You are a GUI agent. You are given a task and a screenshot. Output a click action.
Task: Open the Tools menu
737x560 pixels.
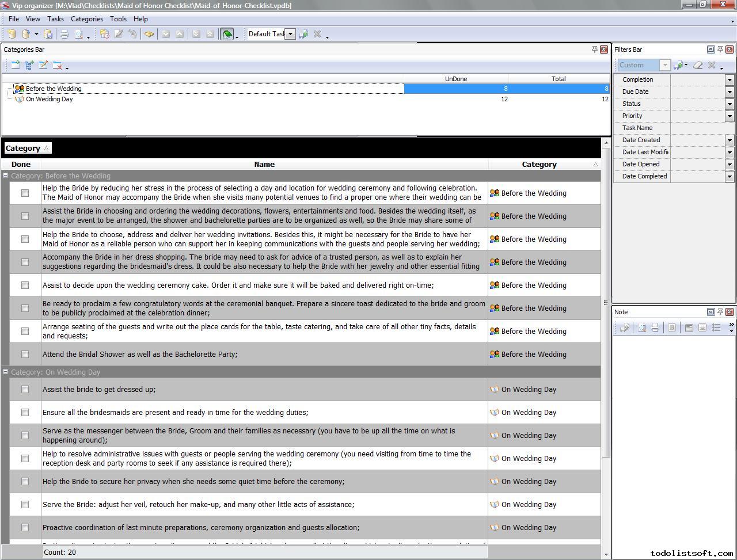click(118, 19)
